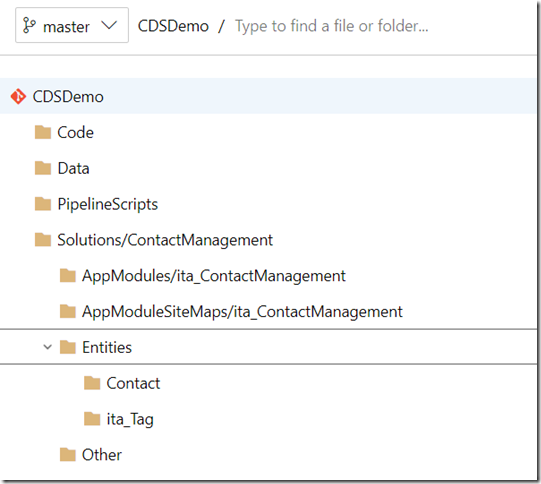Click the PipelineScripts folder icon

(43, 204)
